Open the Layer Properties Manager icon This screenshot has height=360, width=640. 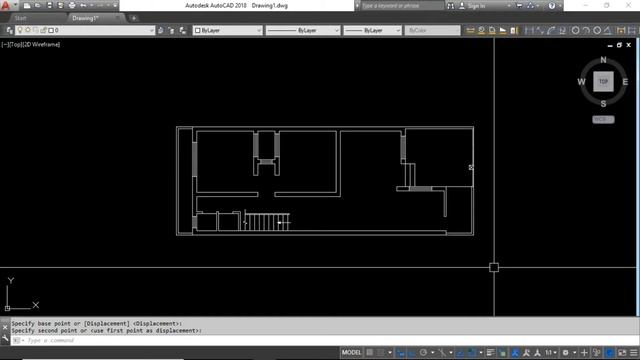click(9, 30)
